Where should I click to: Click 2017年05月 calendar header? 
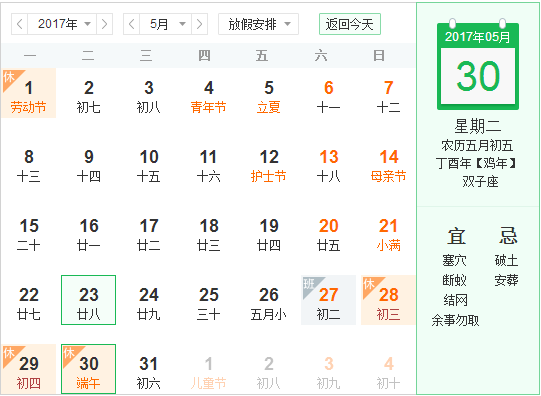tap(478, 37)
